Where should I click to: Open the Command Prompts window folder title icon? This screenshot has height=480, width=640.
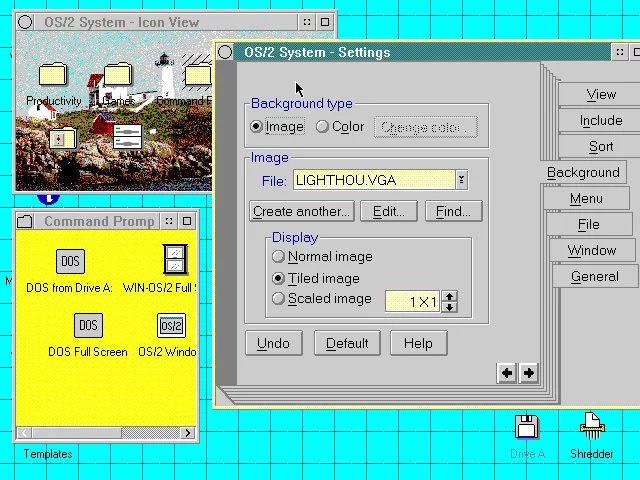25,221
